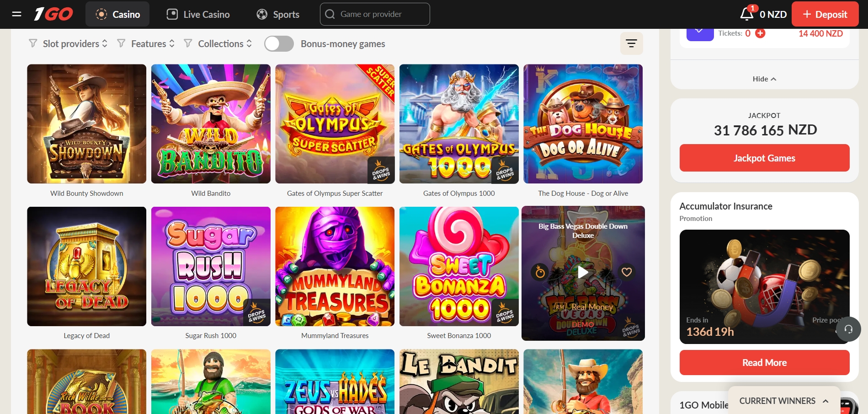Click the Deposit button
The height and width of the screenshot is (414, 868).
[825, 14]
